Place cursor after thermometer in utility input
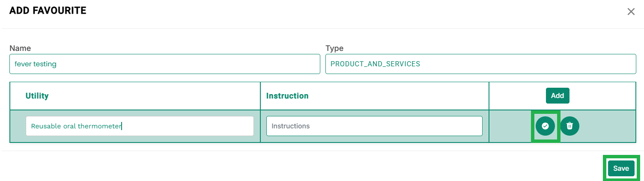The width and height of the screenshot is (644, 181). (122, 126)
